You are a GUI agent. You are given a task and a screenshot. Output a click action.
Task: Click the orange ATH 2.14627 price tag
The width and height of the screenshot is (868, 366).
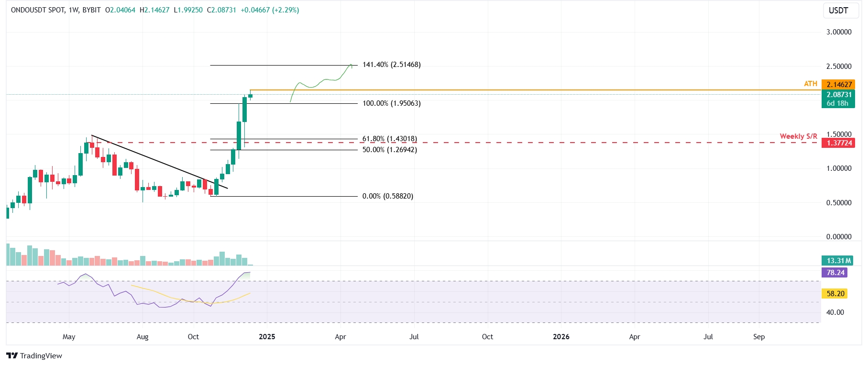(838, 85)
